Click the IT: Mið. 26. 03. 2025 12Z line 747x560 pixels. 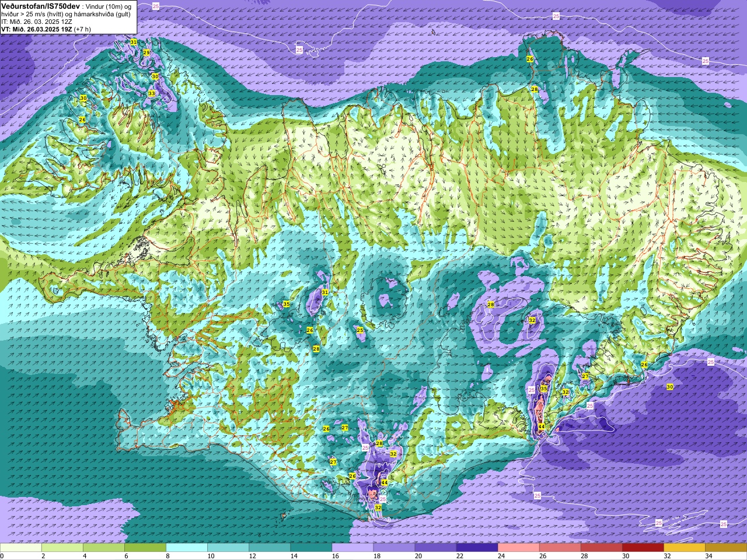point(37,21)
